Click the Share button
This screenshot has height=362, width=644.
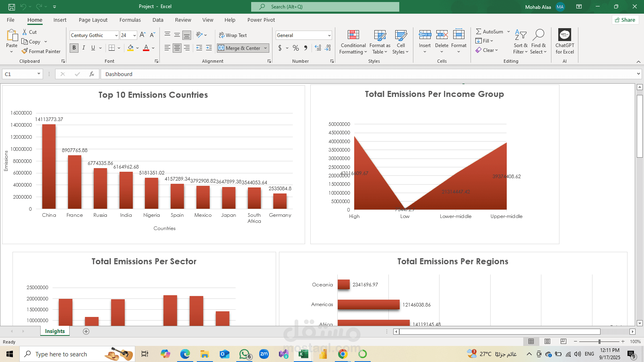tap(625, 20)
